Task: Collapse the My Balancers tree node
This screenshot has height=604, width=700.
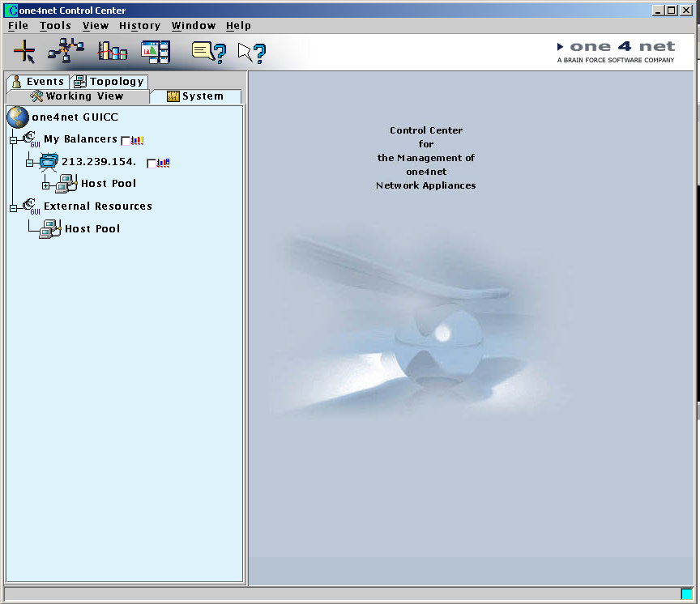Action: tap(14, 141)
